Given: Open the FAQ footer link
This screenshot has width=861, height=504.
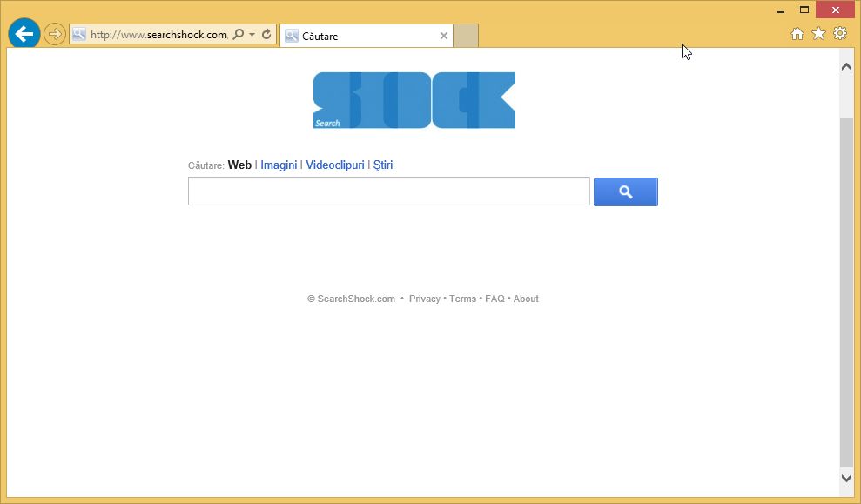Looking at the screenshot, I should coord(494,299).
